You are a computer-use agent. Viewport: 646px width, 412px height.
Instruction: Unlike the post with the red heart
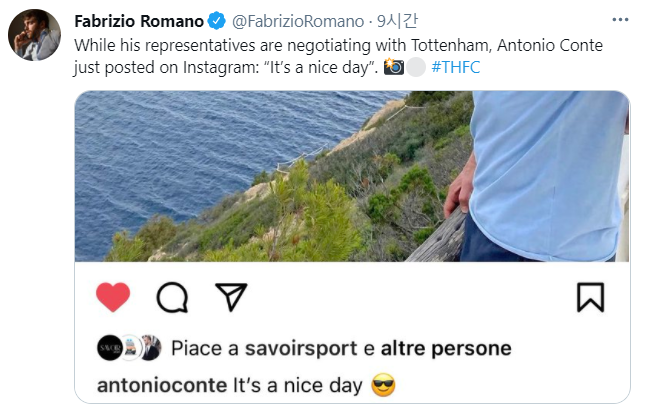[113, 296]
